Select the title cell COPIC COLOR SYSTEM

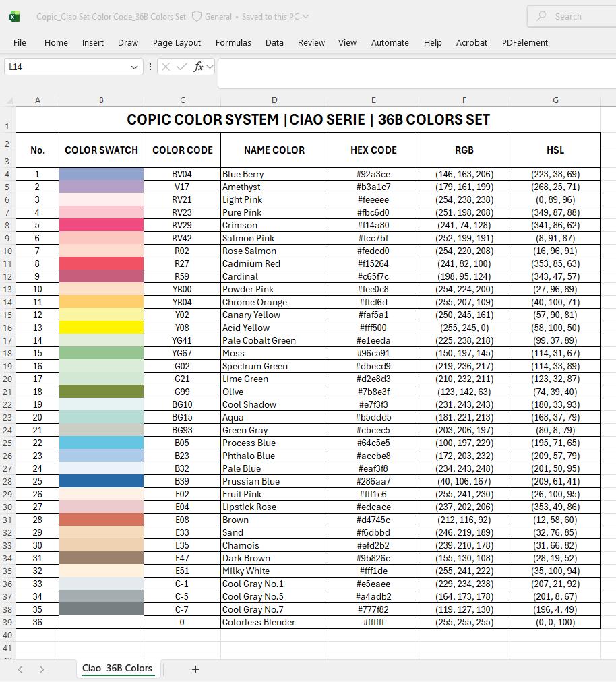click(x=308, y=119)
